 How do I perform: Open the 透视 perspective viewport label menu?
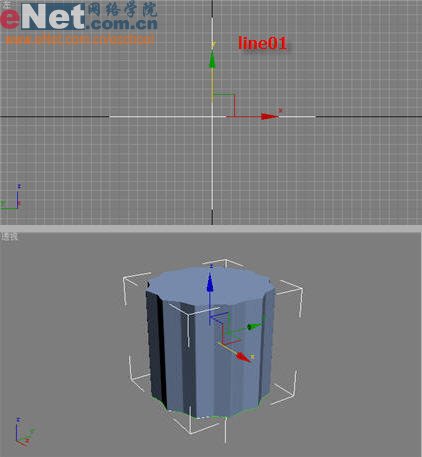tap(9, 237)
